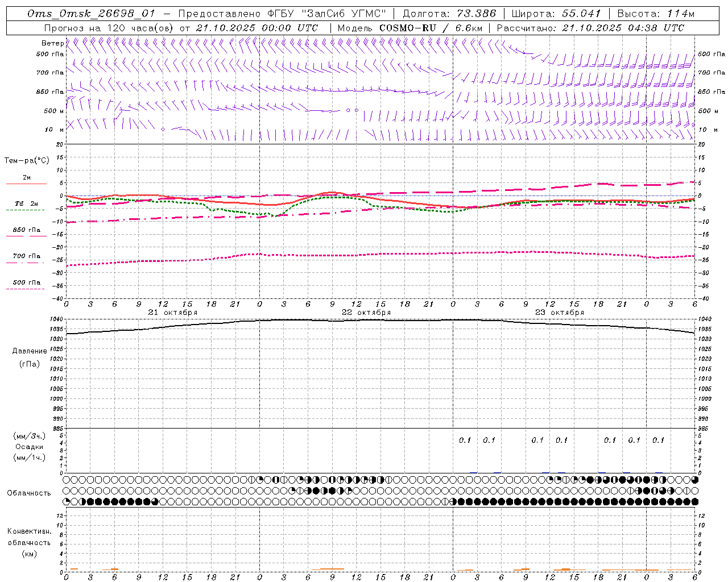Screen dimensions: 728x582
Task: Click the (мм/3ч.) precipitation unit label
Action: pyautogui.click(x=30, y=436)
